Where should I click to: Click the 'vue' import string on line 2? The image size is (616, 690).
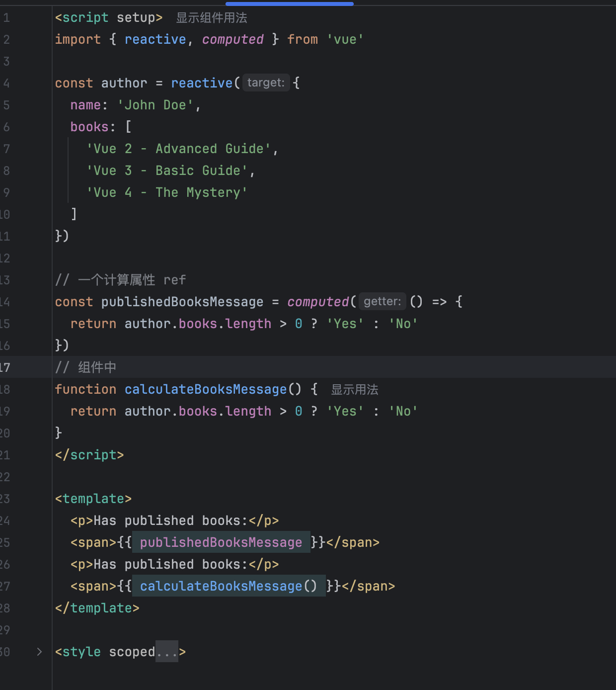[x=345, y=40]
